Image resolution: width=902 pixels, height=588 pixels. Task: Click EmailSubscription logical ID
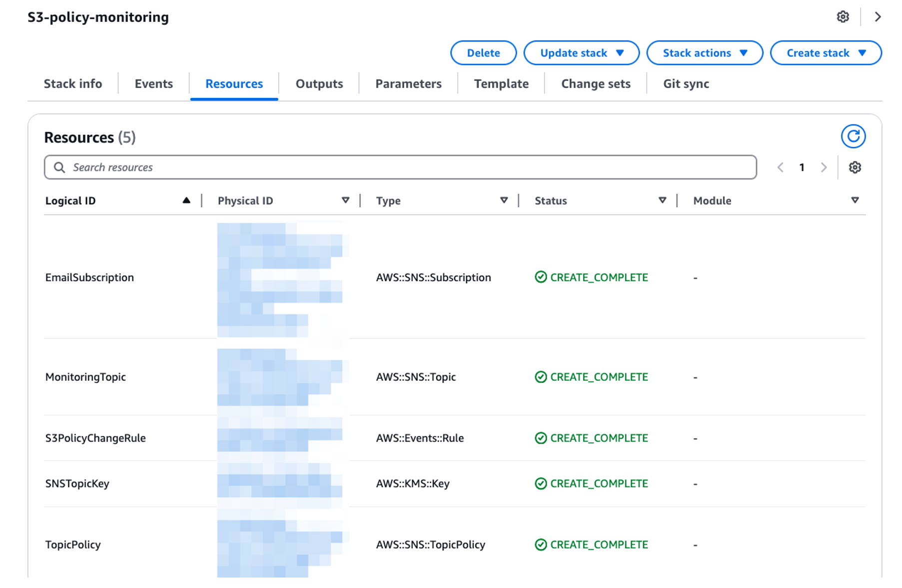pyautogui.click(x=89, y=277)
